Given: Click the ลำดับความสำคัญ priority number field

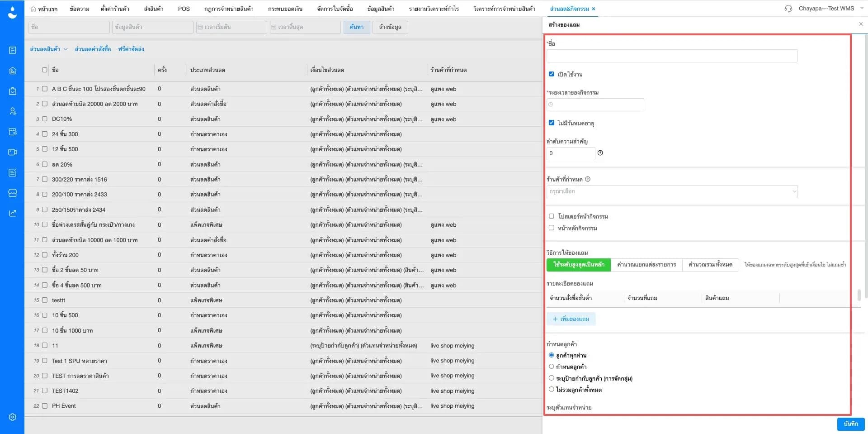Looking at the screenshot, I should click(x=571, y=153).
